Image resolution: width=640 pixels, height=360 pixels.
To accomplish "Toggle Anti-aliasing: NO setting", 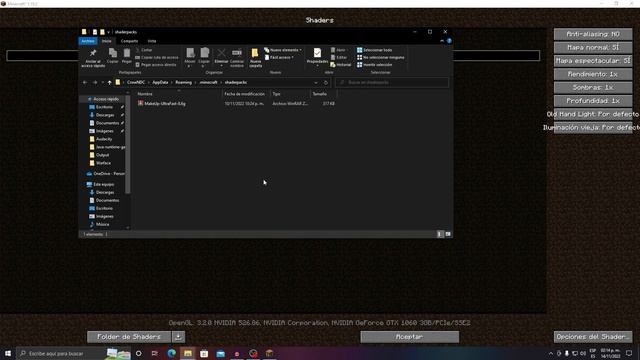I will point(593,34).
